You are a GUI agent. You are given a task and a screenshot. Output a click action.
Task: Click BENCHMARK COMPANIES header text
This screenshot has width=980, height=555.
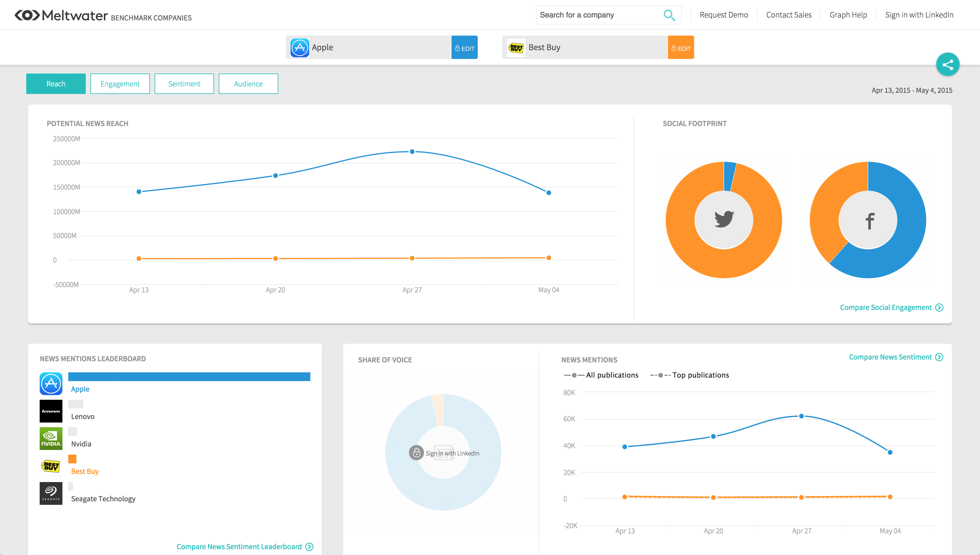[151, 18]
